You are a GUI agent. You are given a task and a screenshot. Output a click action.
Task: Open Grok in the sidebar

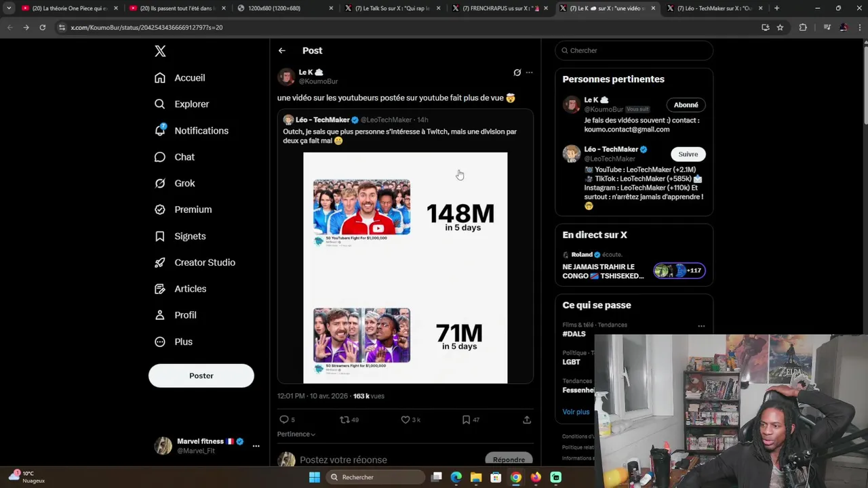click(x=174, y=184)
